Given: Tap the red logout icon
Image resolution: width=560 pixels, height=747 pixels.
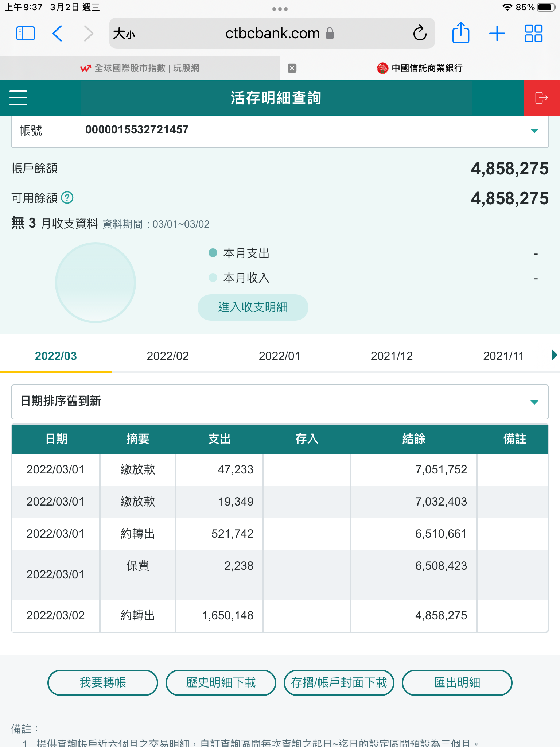Looking at the screenshot, I should [541, 98].
